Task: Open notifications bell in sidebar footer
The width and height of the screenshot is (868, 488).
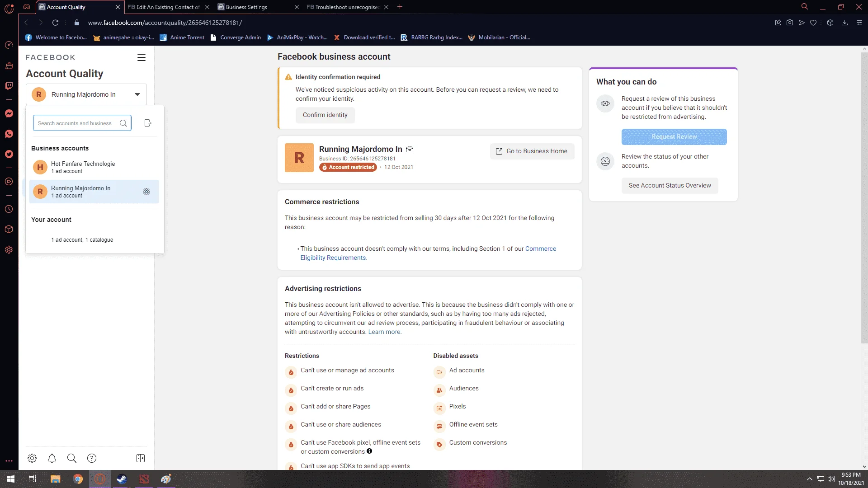Action: 52,458
